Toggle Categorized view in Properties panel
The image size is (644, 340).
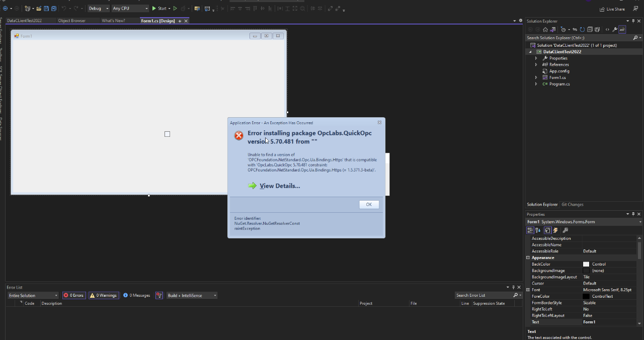click(x=530, y=230)
